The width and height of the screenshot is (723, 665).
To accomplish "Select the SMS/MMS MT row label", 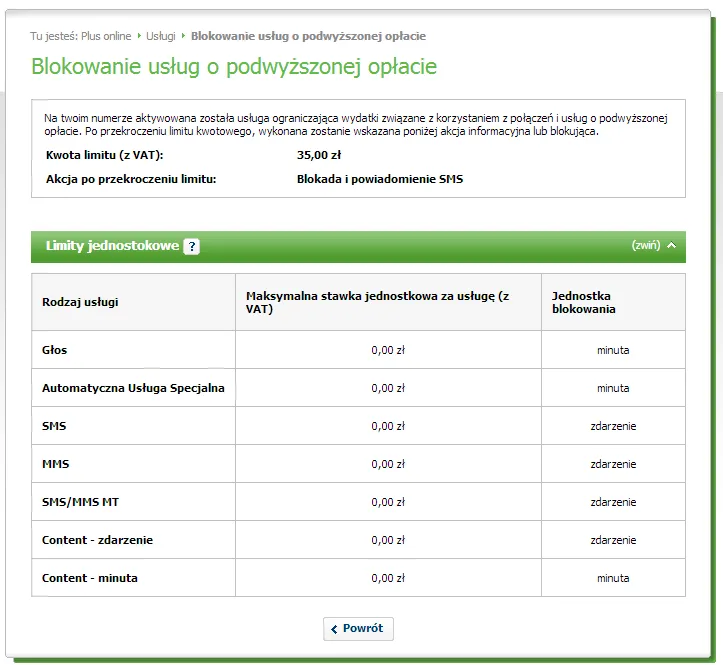I will tap(79, 502).
